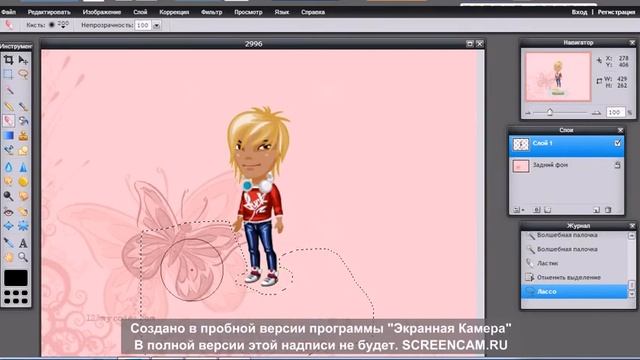This screenshot has width=640, height=360.
Task: Click the Журнал scrollbar up arrow
Action: 631,236
